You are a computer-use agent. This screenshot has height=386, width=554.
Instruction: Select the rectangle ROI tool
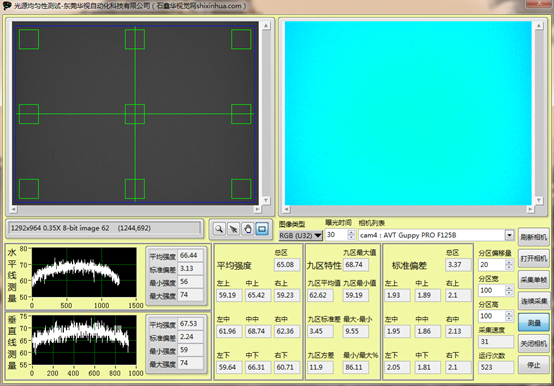262,229
